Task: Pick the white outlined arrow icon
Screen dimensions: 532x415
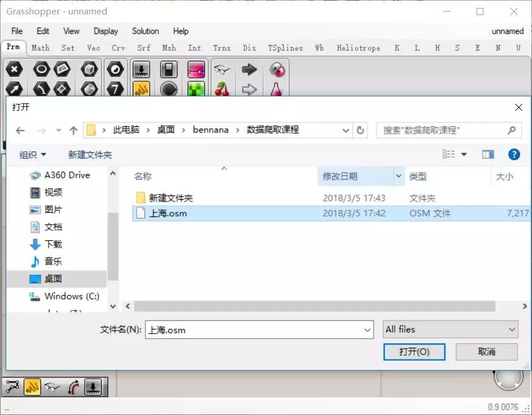Action: tap(250, 89)
